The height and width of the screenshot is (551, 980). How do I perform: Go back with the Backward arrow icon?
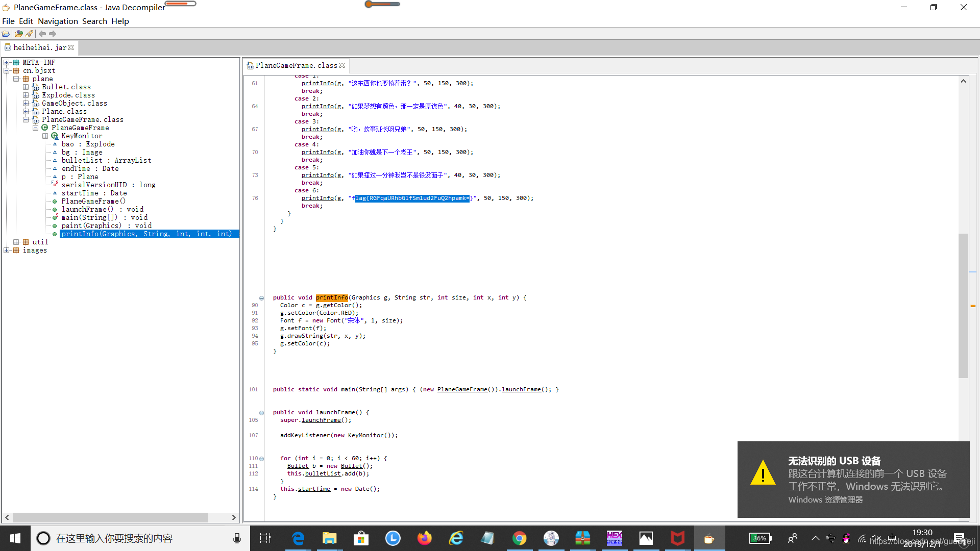pos(42,34)
